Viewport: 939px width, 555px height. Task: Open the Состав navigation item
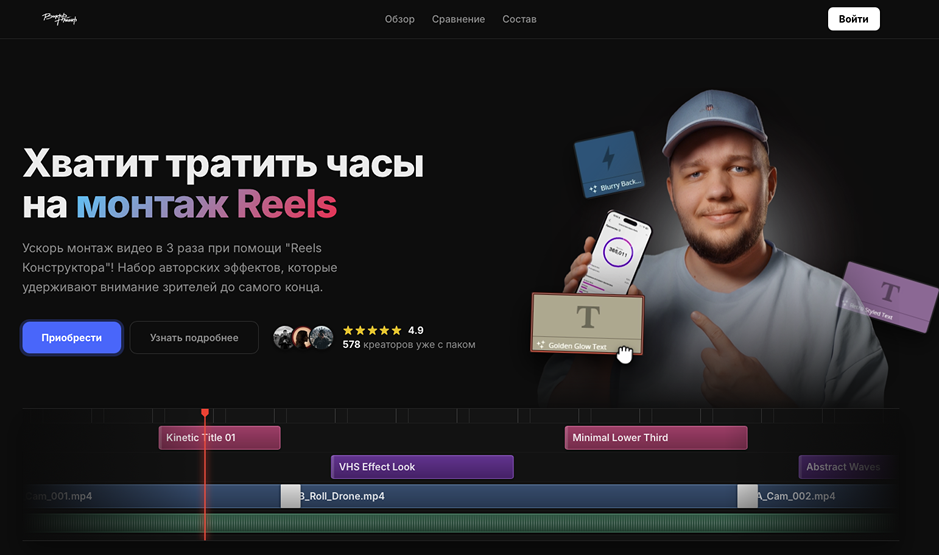pos(519,19)
